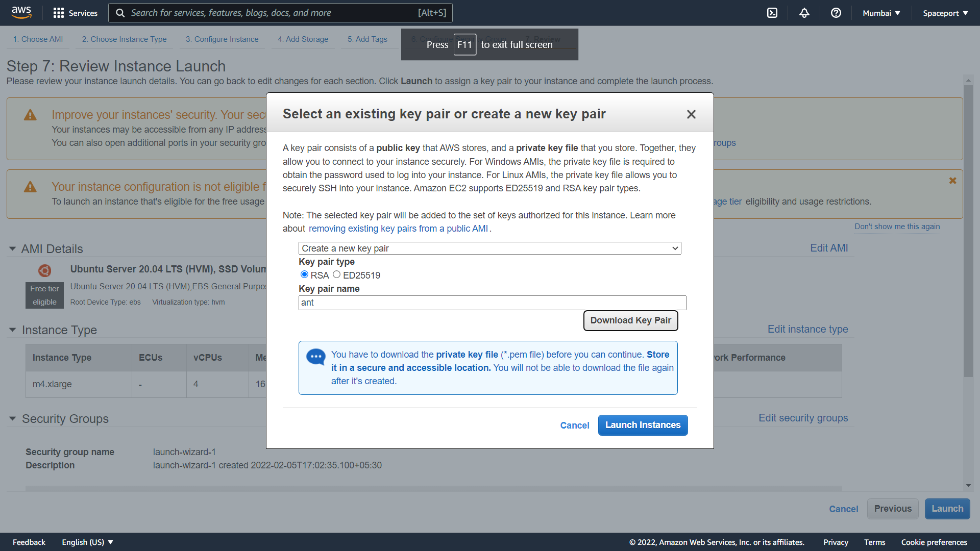
Task: Open removing existing key pairs link
Action: coord(398,229)
